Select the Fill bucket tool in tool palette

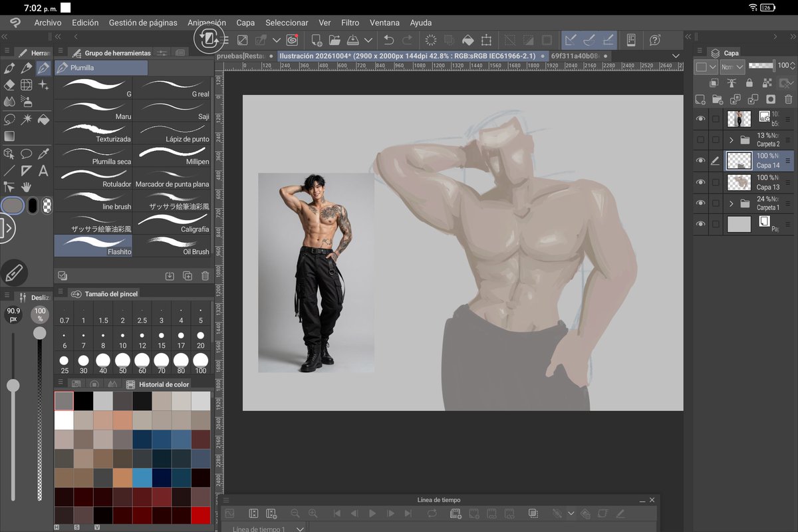tap(44, 119)
